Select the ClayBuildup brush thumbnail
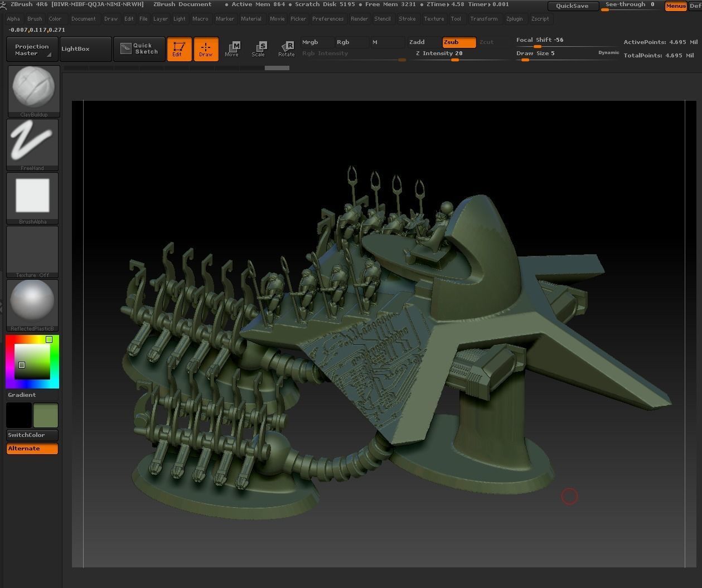The height and width of the screenshot is (588, 702). pos(33,91)
